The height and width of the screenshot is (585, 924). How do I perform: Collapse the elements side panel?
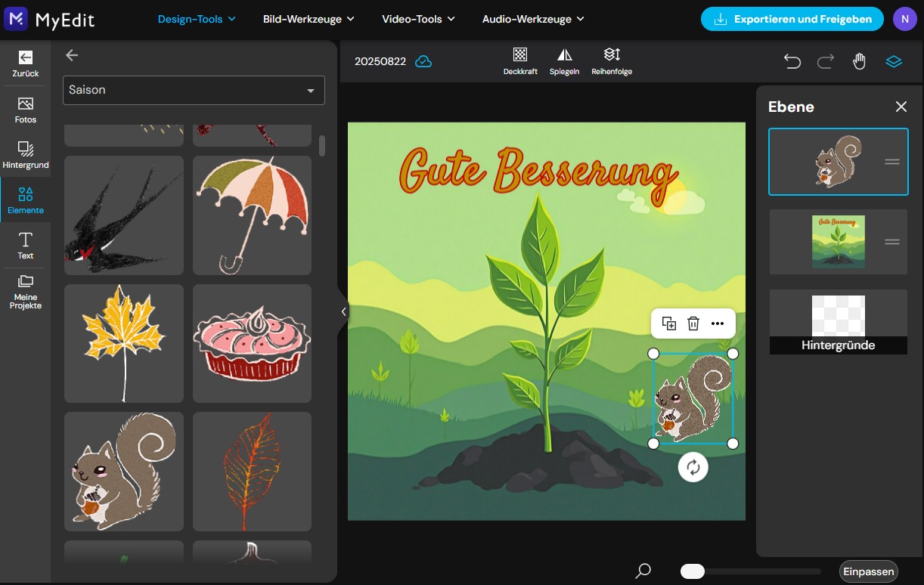coord(343,311)
